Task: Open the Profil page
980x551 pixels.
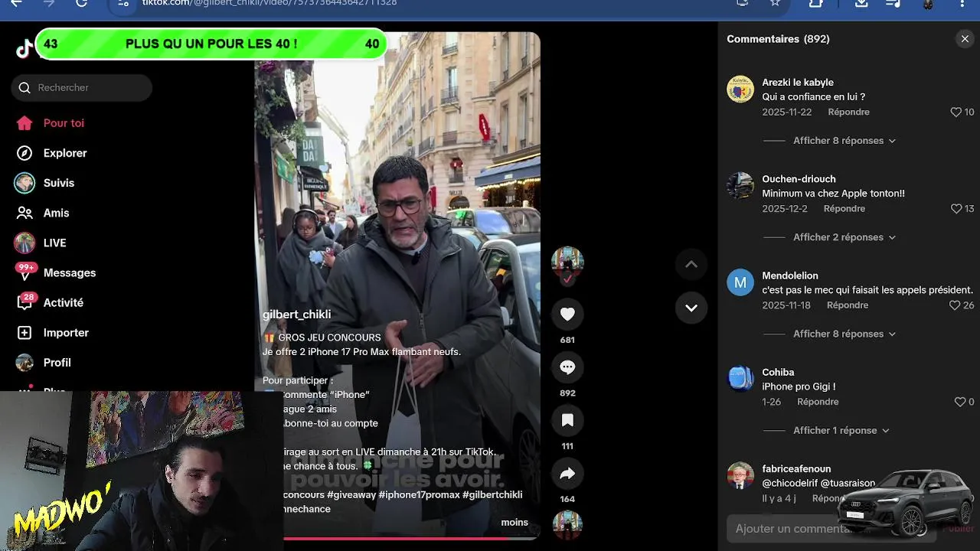Action: coord(57,362)
